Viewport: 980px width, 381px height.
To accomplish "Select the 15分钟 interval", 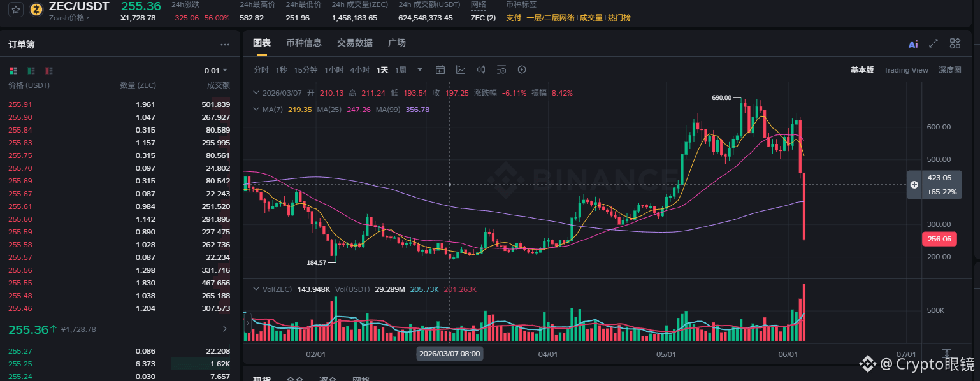I will pos(306,69).
